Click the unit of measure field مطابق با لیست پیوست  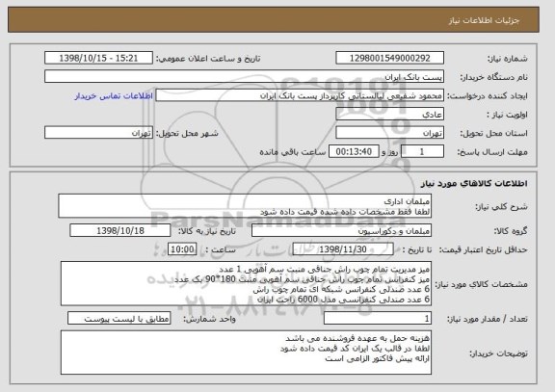click(x=119, y=319)
